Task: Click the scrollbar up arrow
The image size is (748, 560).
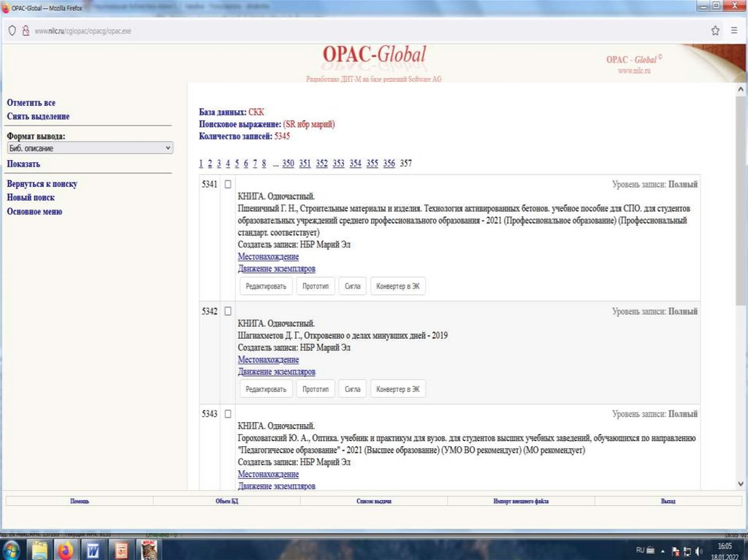Action: coord(741,89)
